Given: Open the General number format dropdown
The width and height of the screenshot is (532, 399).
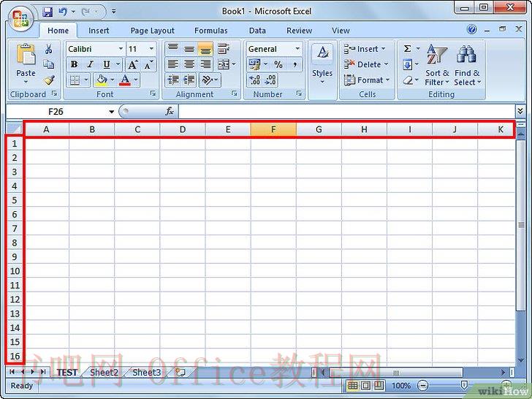Looking at the screenshot, I should [297, 49].
